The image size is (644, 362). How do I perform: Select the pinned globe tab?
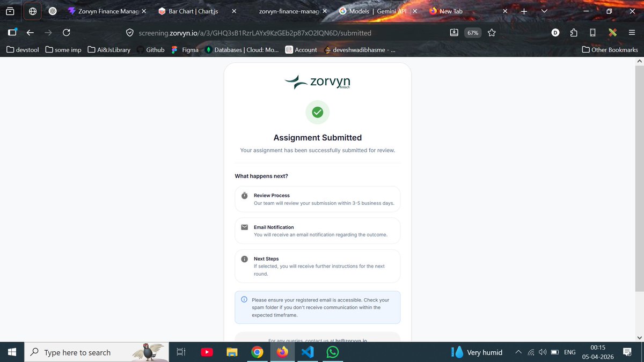33,11
